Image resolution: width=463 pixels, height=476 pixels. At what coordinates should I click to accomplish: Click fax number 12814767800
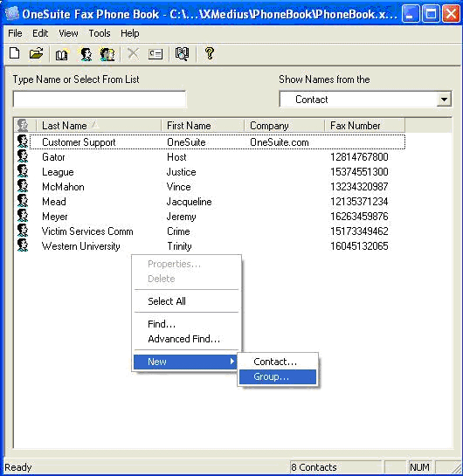tap(359, 157)
